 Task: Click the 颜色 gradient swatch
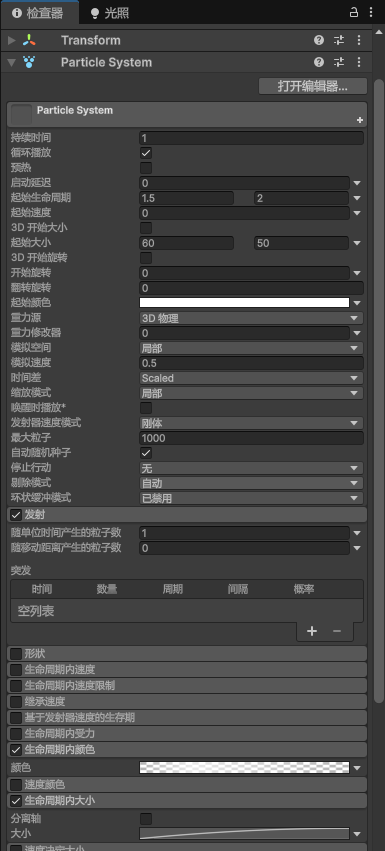click(x=244, y=767)
